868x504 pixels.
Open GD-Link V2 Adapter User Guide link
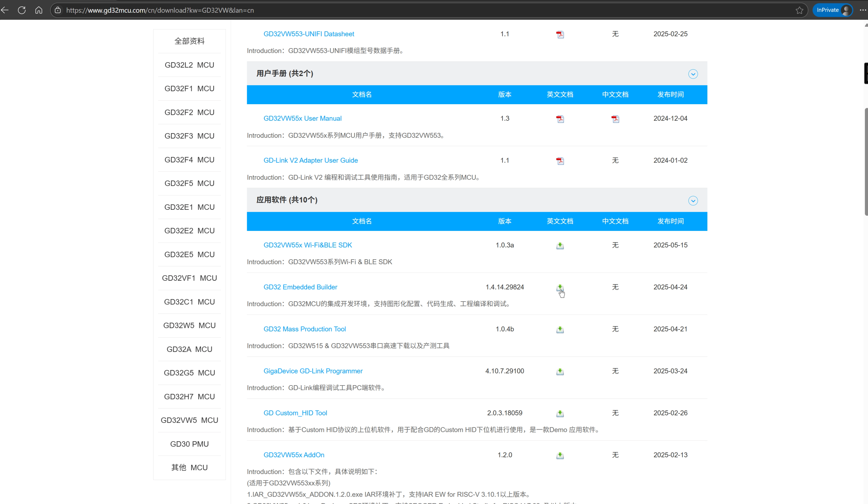coord(310,160)
